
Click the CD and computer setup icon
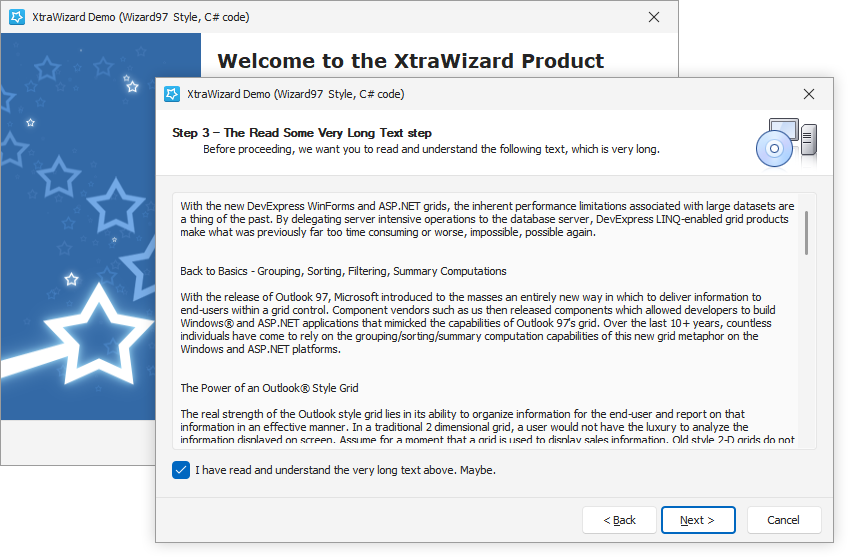click(786, 143)
